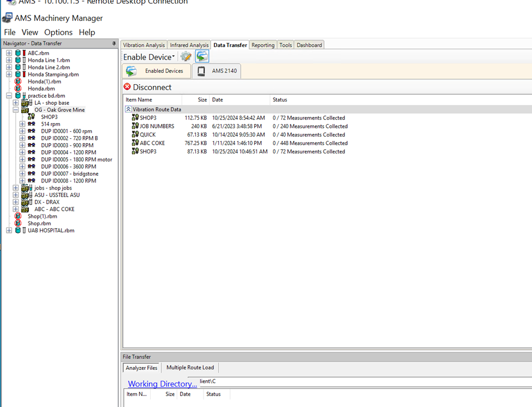Click the device settings icon beside Enable Device
The image size is (532, 407).
186,56
